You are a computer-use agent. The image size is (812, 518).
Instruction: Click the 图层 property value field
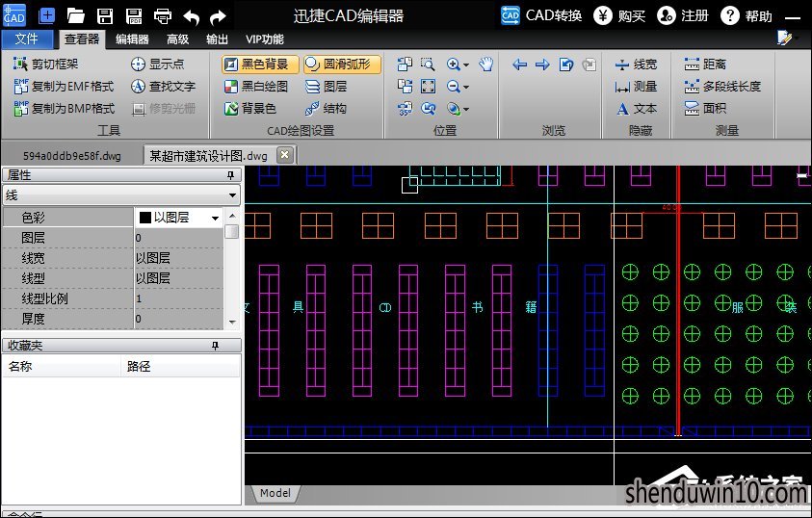(178, 238)
